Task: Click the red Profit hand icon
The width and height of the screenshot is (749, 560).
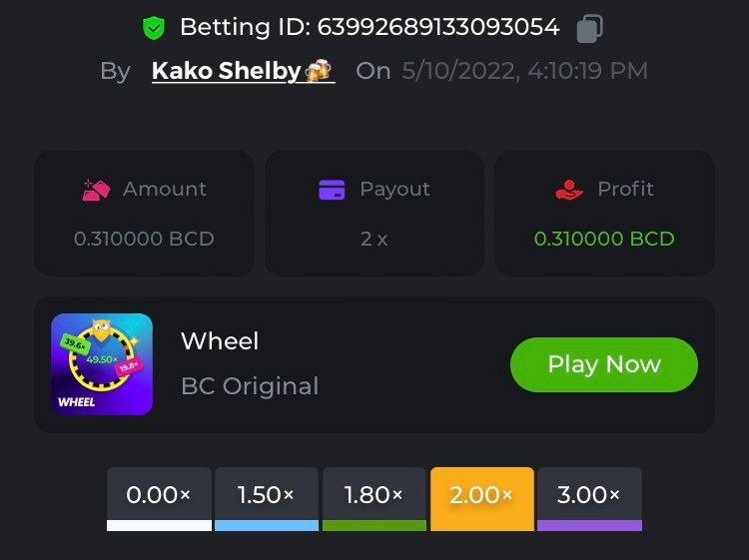Action: coord(568,189)
